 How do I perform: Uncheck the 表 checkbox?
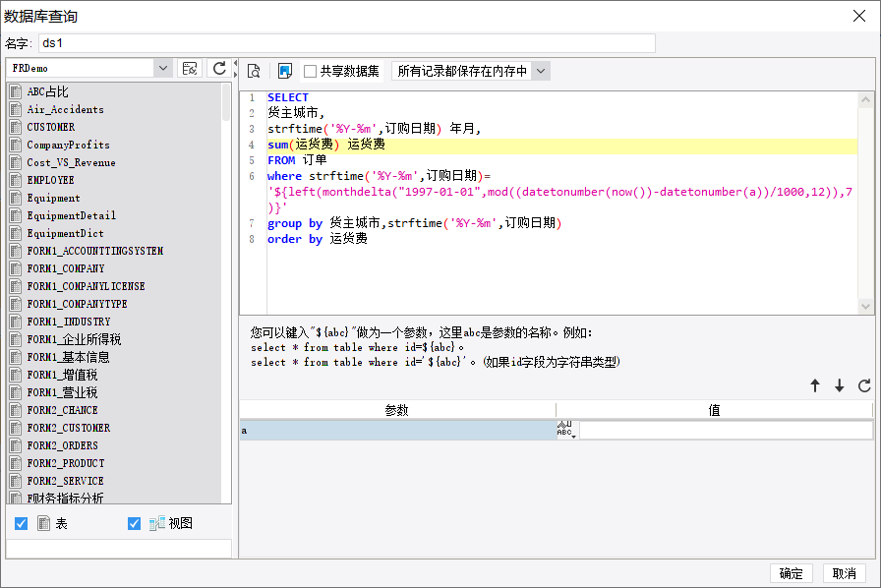click(x=21, y=523)
